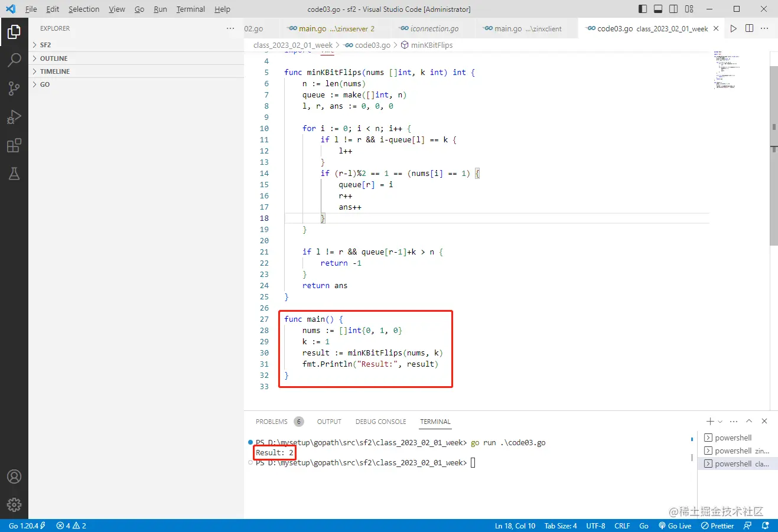Select powershell zin... terminal in list
The height and width of the screenshot is (532, 778).
[x=738, y=451]
